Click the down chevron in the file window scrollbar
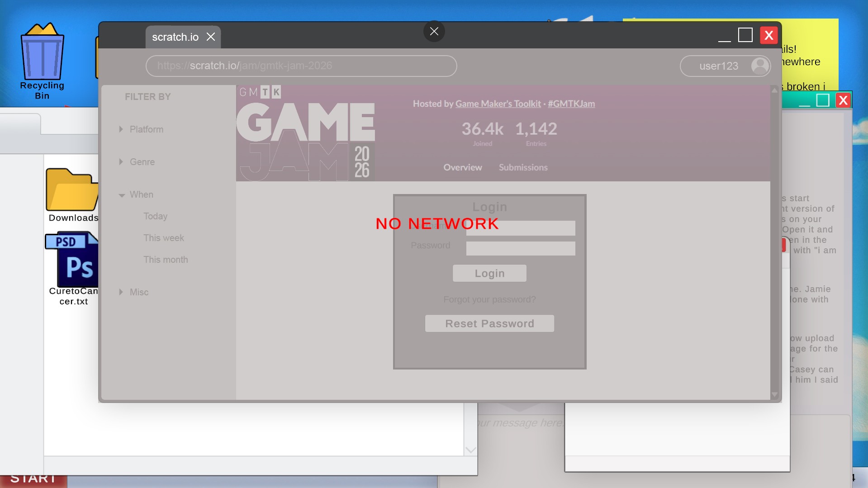The width and height of the screenshot is (868, 488). click(470, 450)
